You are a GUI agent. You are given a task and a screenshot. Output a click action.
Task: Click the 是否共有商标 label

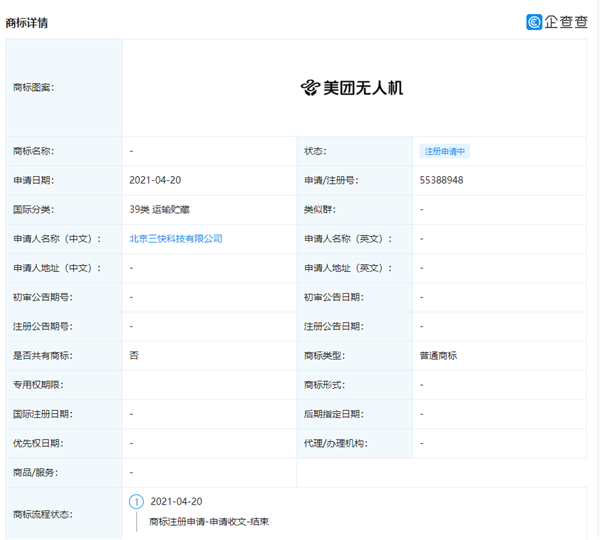click(x=43, y=356)
